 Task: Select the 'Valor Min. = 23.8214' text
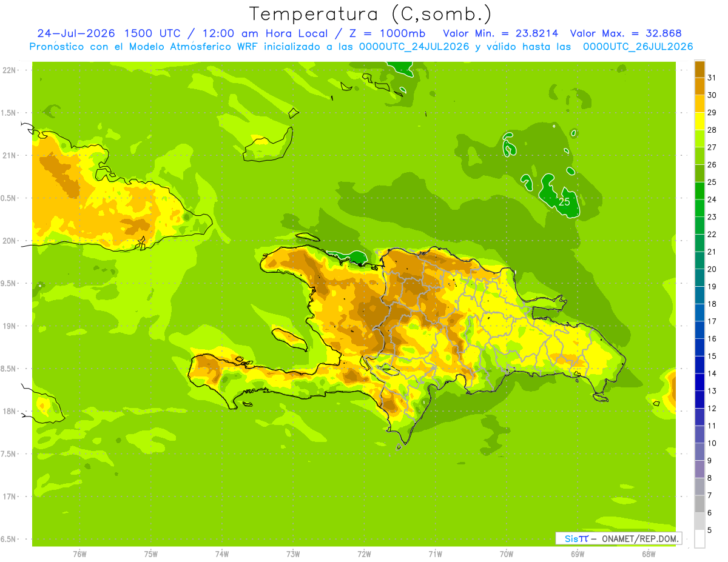[501, 33]
